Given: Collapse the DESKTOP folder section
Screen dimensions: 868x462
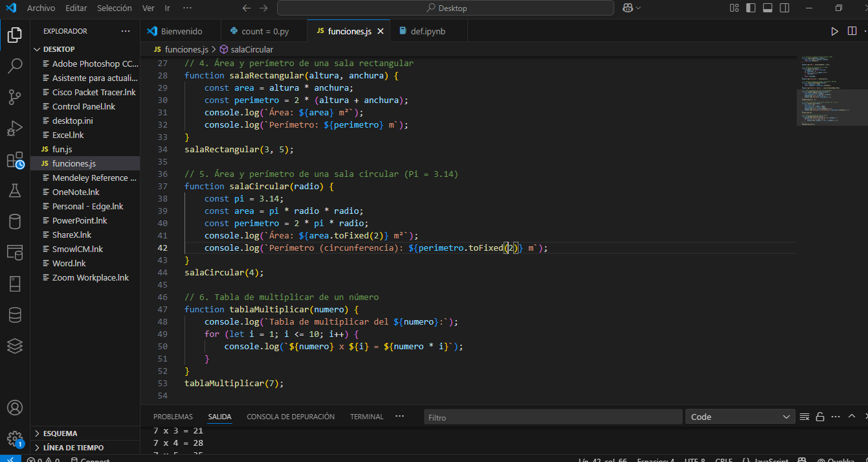Looking at the screenshot, I should [85, 49].
